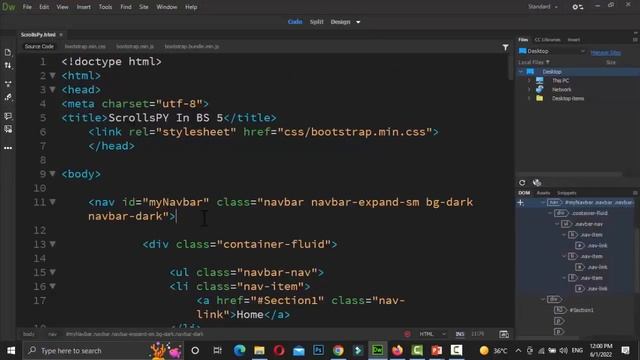The image size is (640, 360).
Task: Open the File menu
Action: coord(27,7)
